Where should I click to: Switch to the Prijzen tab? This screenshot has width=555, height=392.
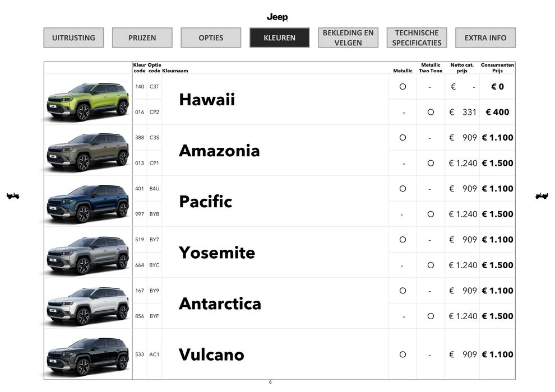[142, 38]
